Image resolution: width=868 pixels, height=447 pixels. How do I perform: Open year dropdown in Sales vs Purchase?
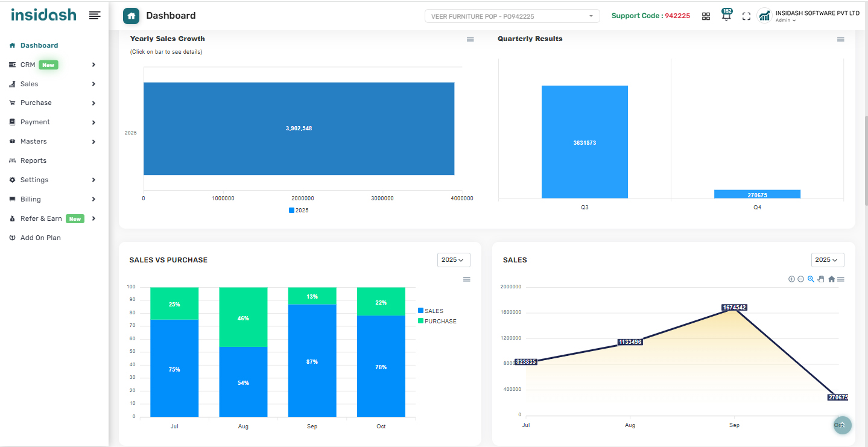[453, 260]
